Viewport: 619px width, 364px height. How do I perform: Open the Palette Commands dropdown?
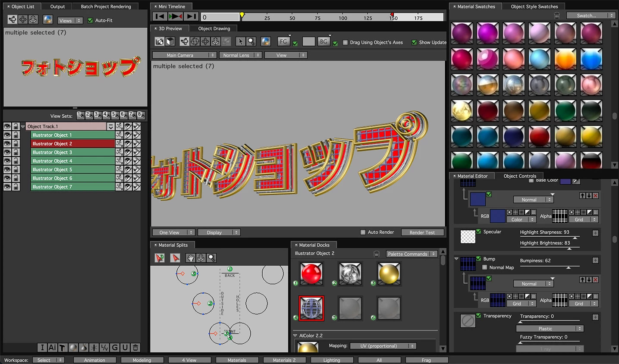412,254
